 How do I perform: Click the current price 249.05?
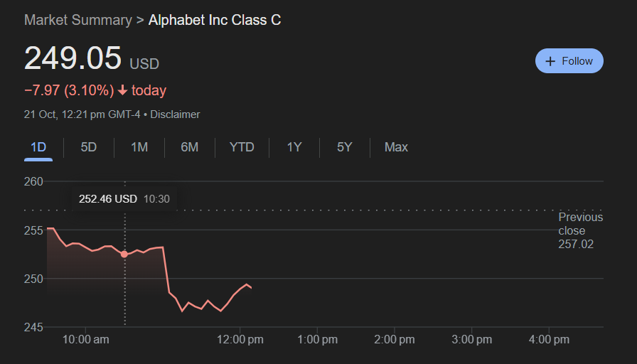point(73,58)
